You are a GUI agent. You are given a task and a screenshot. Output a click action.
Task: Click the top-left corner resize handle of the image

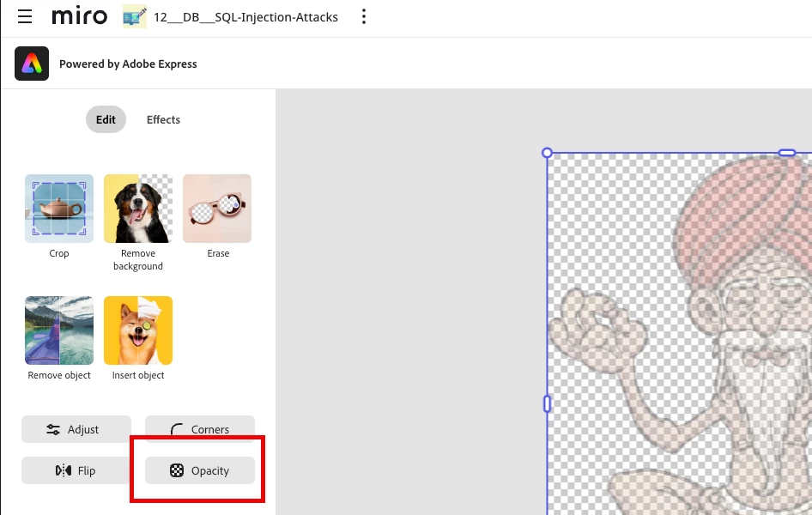(547, 153)
